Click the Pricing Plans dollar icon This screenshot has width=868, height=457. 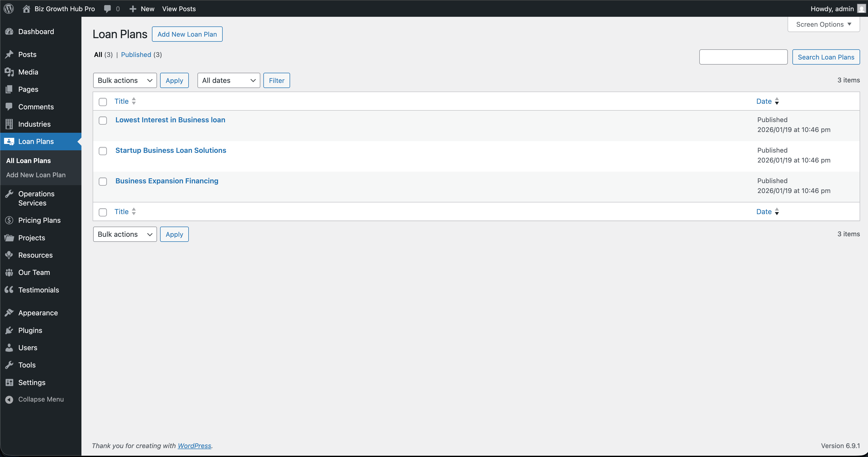point(9,220)
